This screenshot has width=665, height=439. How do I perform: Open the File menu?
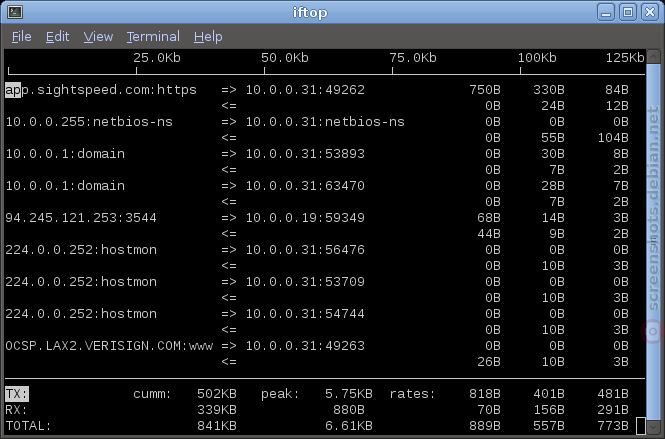21,37
